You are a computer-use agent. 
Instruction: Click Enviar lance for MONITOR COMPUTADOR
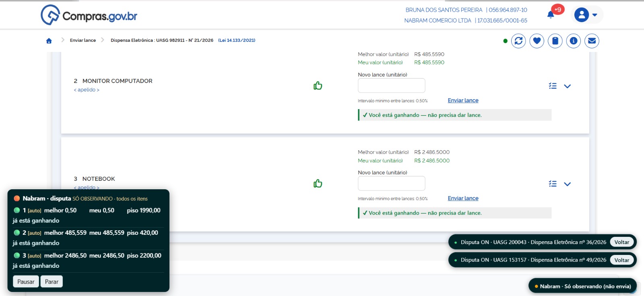[x=463, y=100]
